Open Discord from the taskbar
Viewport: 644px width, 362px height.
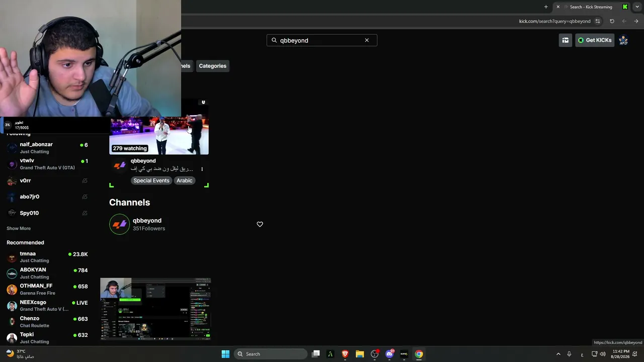389,354
